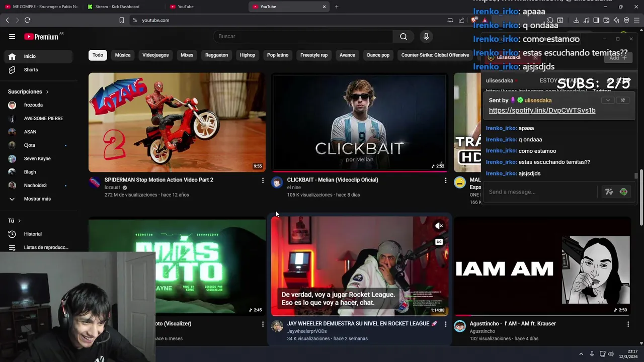Open the CLICKBAIT Melian thumbnail
Viewport: 644px width, 362px height.
[x=359, y=122]
